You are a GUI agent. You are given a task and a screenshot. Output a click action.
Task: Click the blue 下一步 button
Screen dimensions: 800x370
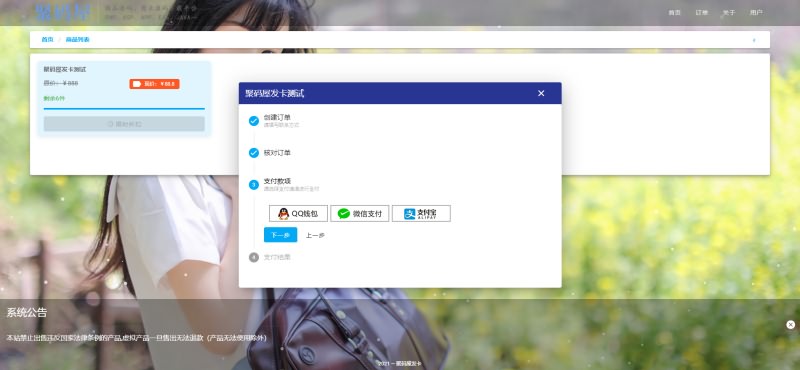(281, 235)
